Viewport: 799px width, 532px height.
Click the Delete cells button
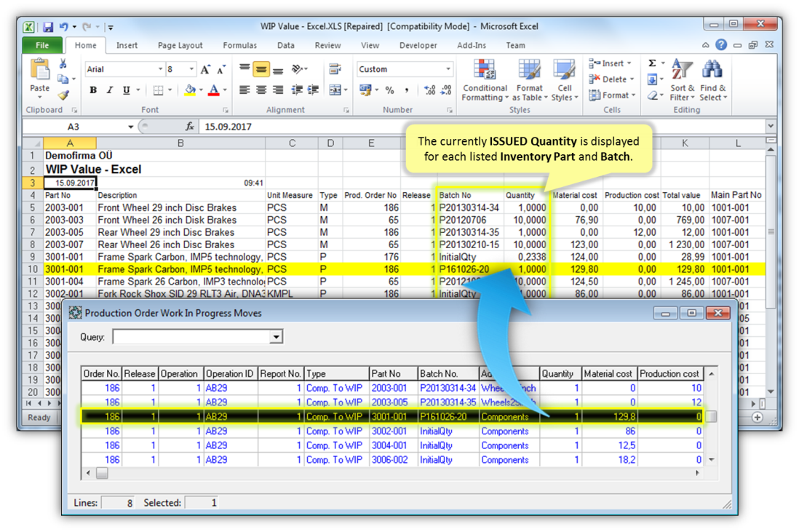611,79
